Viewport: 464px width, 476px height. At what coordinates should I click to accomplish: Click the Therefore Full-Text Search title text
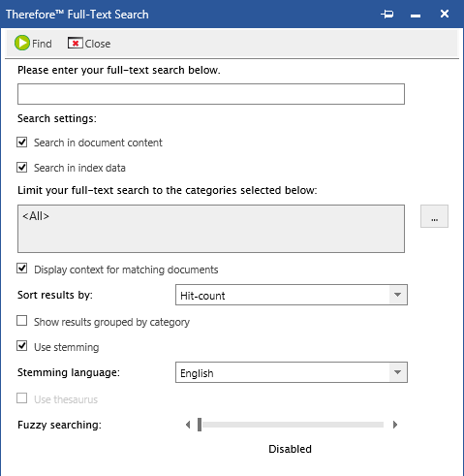pos(77,15)
